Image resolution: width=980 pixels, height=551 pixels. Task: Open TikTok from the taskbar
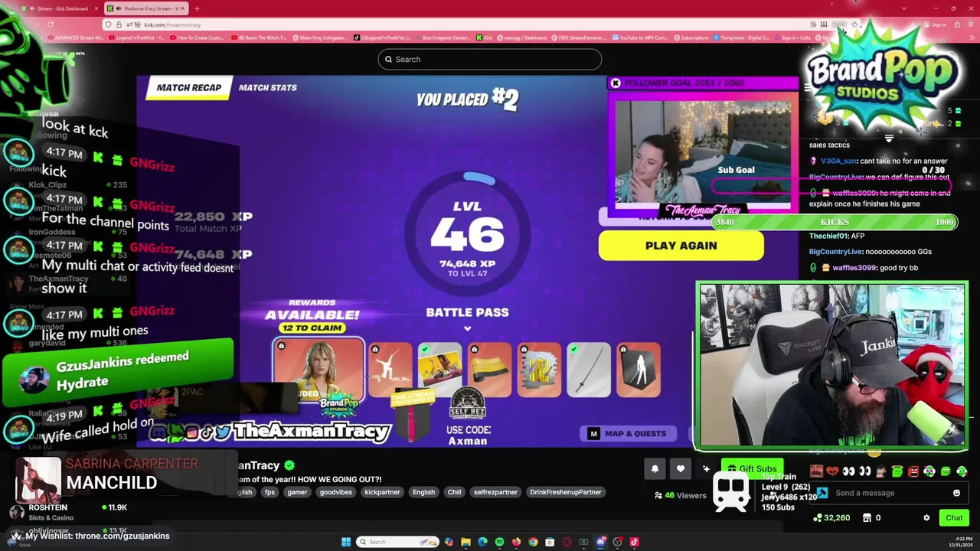(x=634, y=542)
